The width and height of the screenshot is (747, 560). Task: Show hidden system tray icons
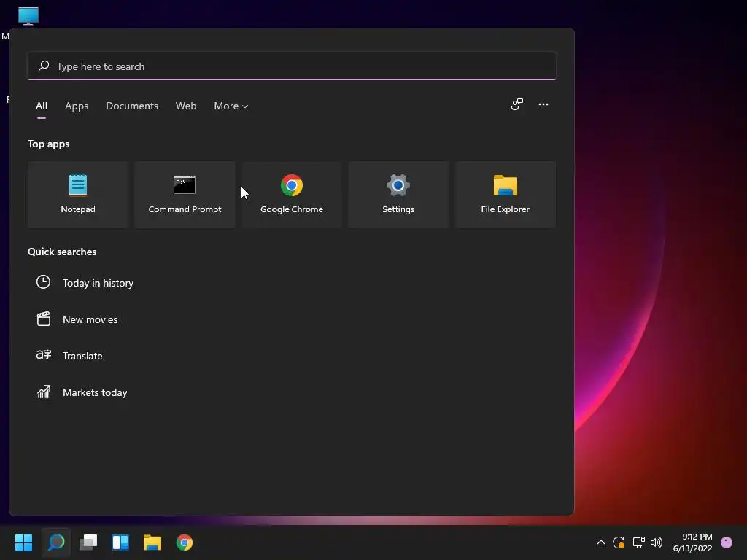pyautogui.click(x=601, y=542)
